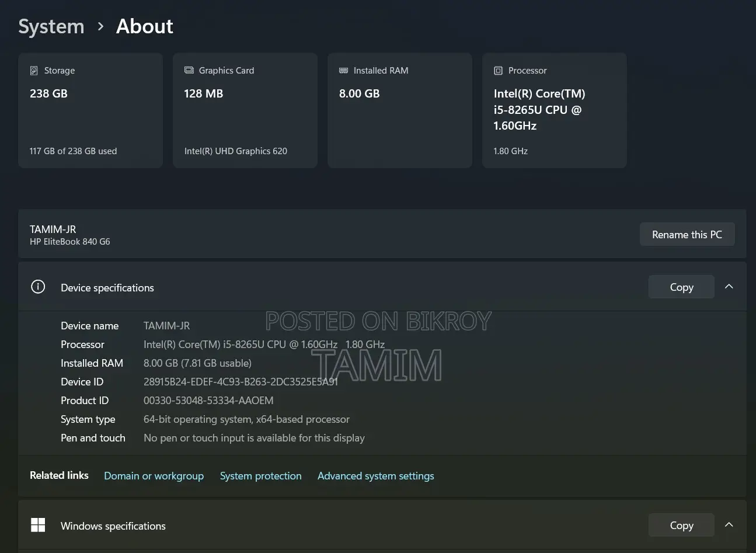Open System protection link
Screen dimensions: 756x553
click(260, 476)
